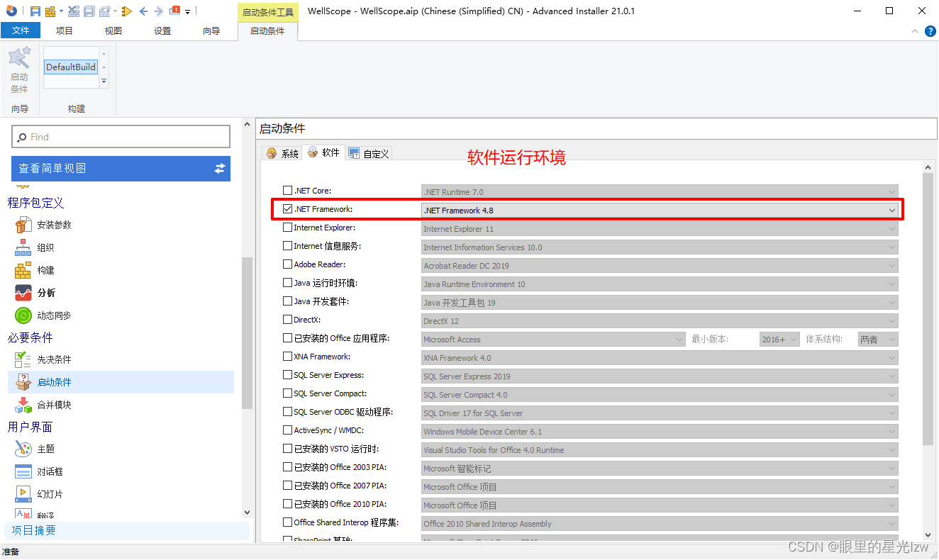Click the Forward arrow icon
Image resolution: width=939 pixels, height=560 pixels.
(x=159, y=11)
